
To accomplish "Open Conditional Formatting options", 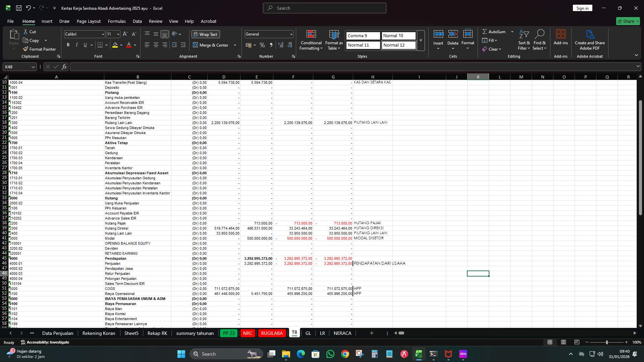I will (x=311, y=40).
